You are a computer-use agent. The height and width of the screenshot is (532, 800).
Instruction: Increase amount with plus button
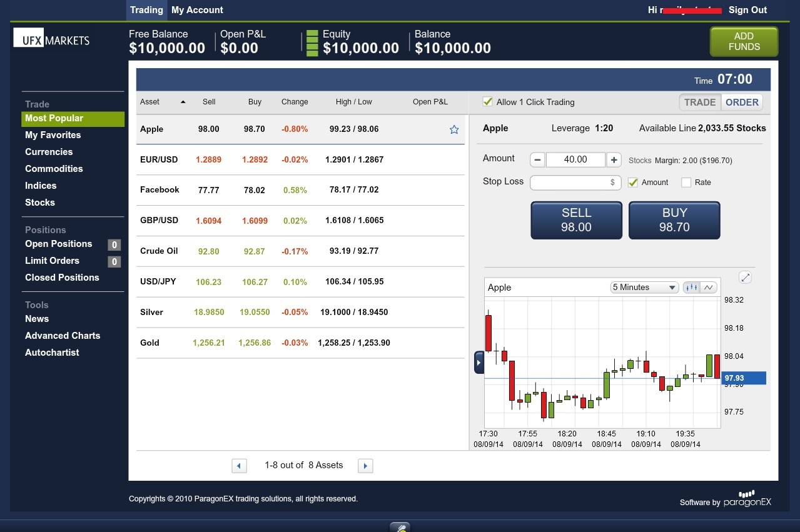tap(614, 159)
